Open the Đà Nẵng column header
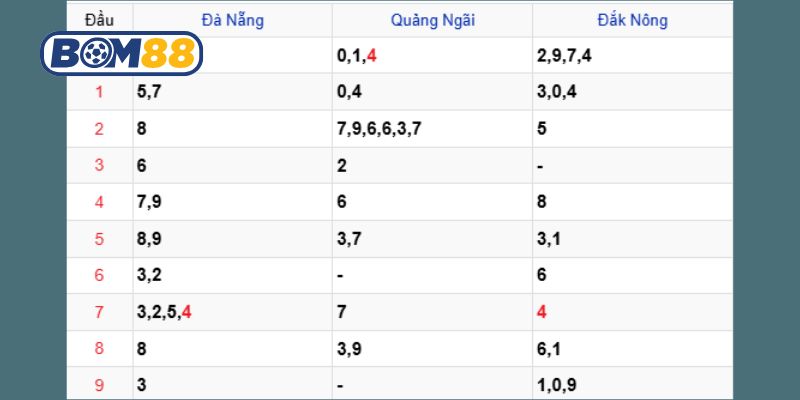The width and height of the screenshot is (800, 400). pos(232,20)
